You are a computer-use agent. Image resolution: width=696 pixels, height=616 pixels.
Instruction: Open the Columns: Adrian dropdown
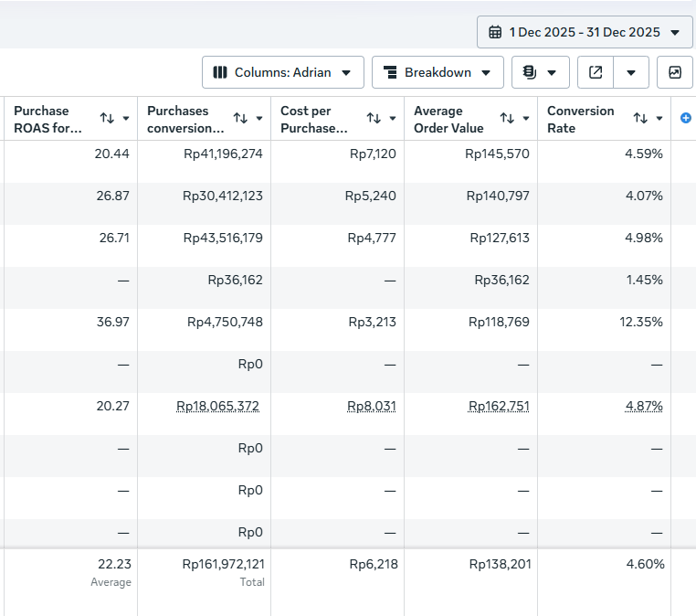[x=283, y=72]
